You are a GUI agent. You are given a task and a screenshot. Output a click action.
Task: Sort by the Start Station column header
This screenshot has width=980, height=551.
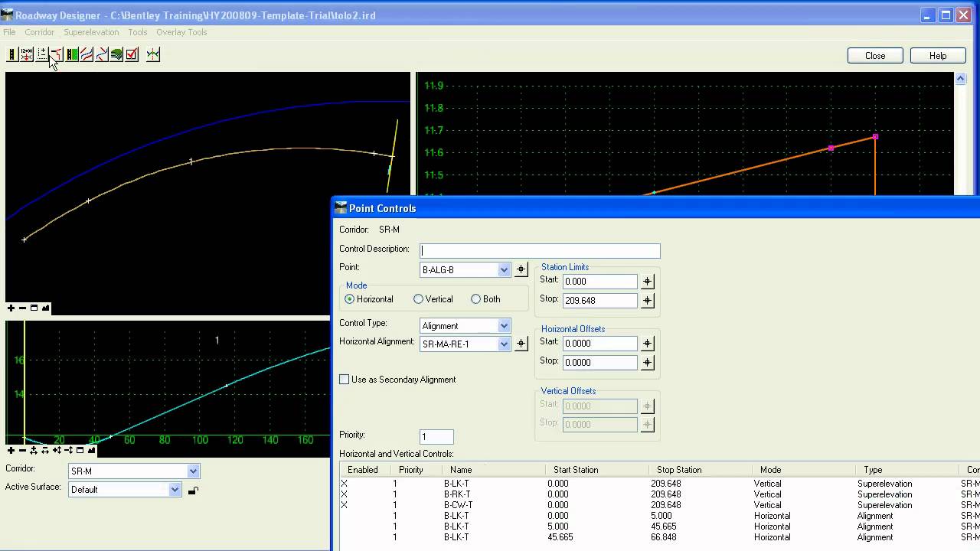[x=596, y=470]
